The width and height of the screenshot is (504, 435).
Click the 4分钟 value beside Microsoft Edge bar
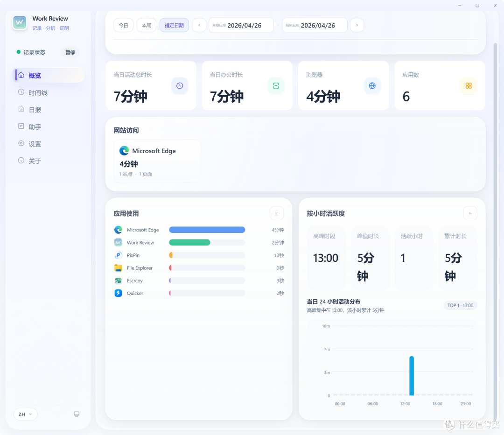coord(278,230)
